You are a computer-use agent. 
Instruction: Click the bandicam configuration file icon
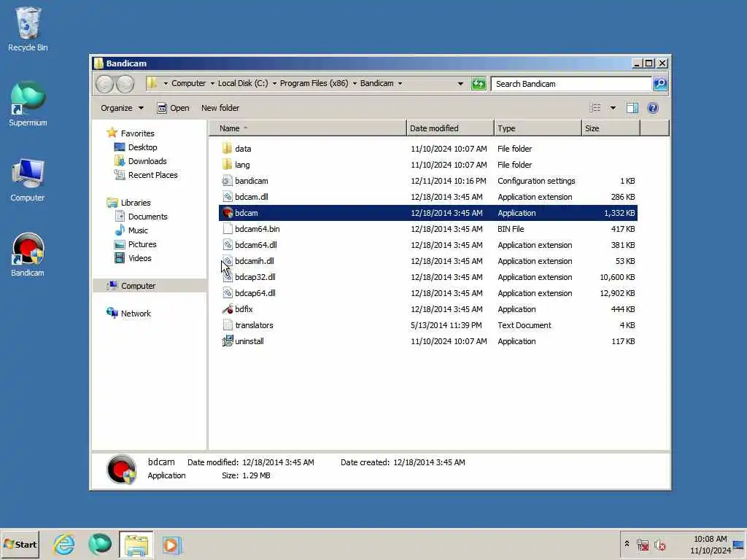(228, 181)
